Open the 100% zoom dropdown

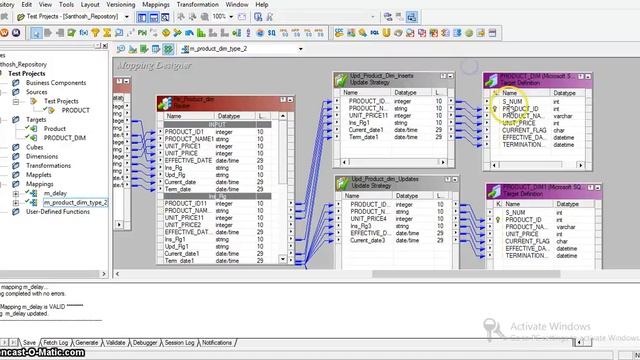click(231, 17)
